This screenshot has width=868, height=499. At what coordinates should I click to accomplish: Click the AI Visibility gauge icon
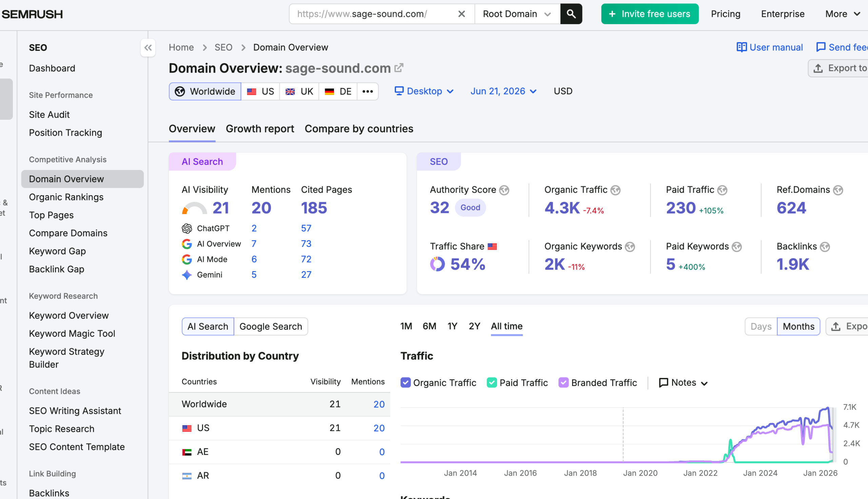pyautogui.click(x=194, y=208)
